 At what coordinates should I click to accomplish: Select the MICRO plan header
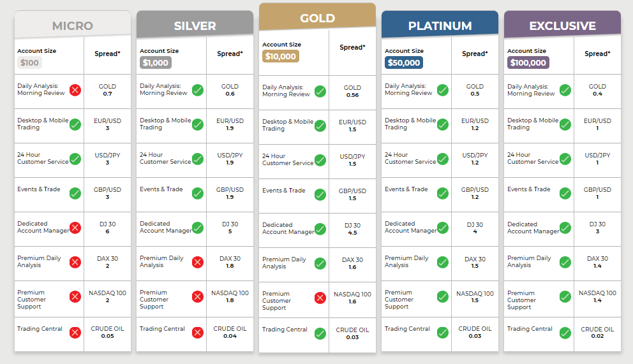(x=73, y=25)
